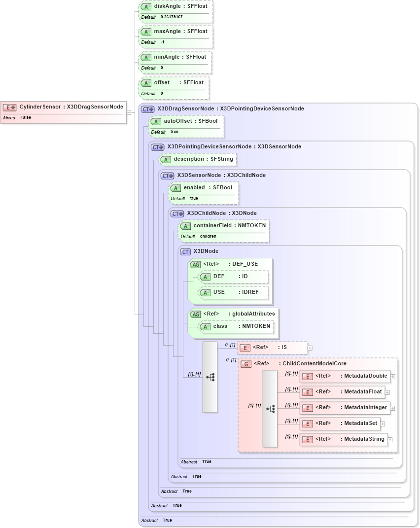Click the A icon beside maxAngle attribute

point(146,32)
